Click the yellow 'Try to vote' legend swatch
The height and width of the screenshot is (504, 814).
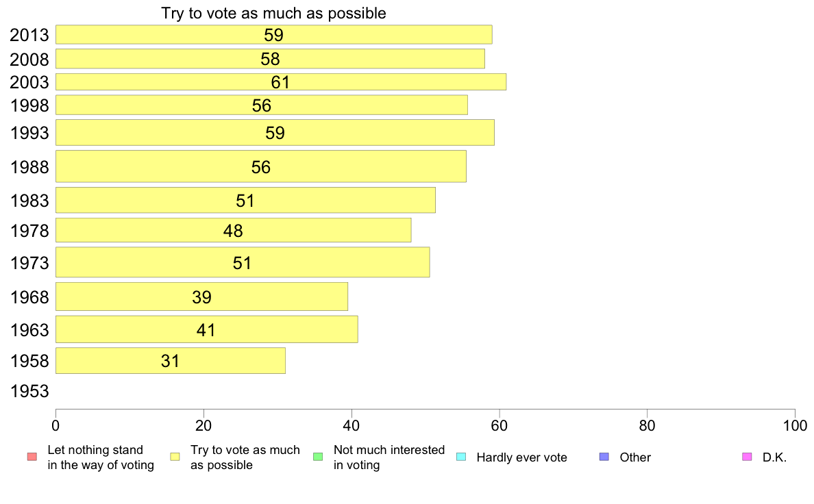[x=175, y=457]
